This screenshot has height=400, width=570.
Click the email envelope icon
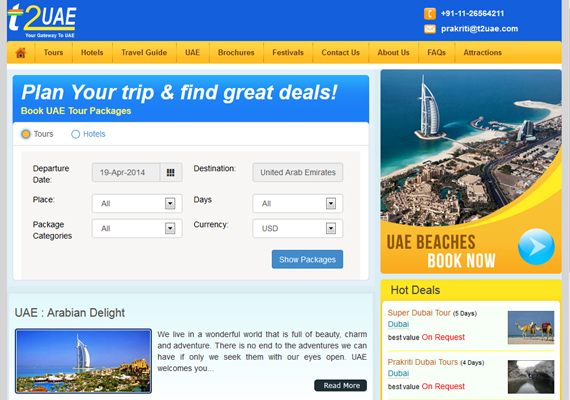point(430,29)
